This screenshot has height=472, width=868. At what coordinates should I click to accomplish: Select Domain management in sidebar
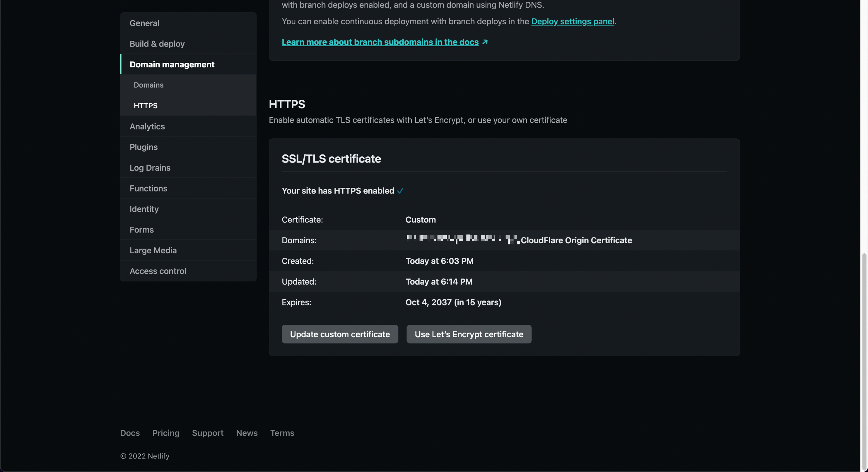[x=172, y=64]
